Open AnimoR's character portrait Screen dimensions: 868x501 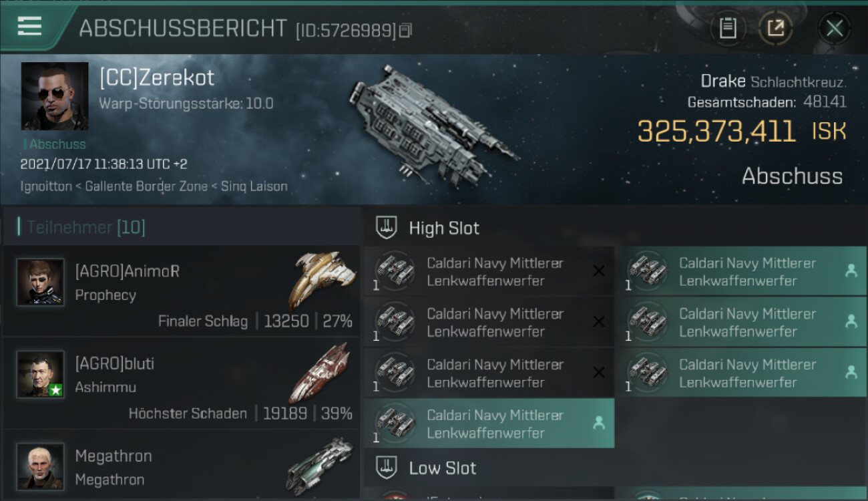[41, 283]
